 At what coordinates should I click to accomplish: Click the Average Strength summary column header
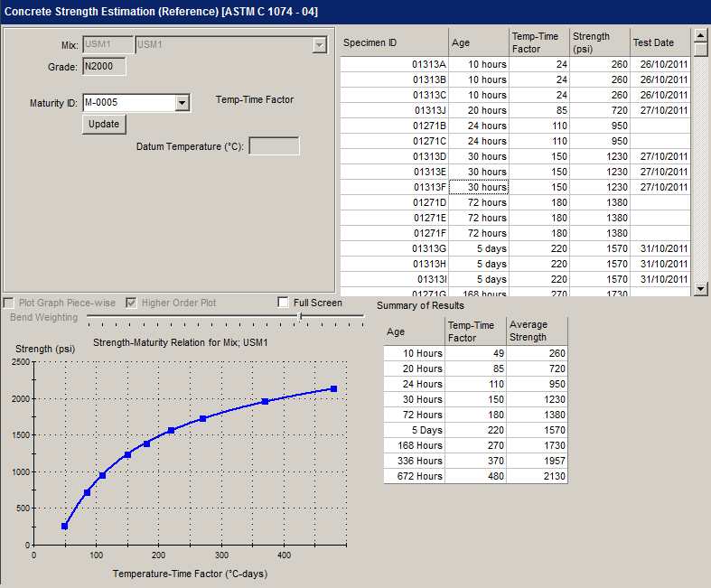point(537,331)
